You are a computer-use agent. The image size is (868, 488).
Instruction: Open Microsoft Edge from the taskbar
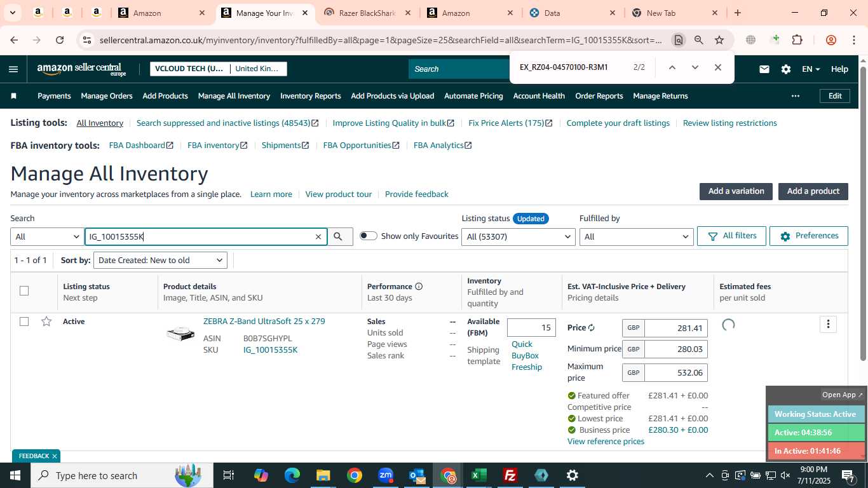click(292, 475)
